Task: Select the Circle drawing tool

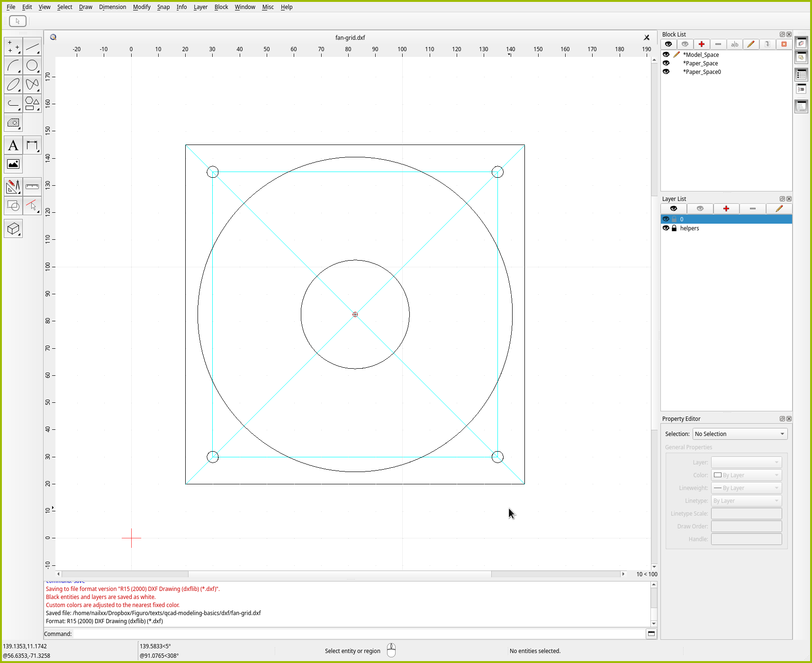Action: [32, 66]
